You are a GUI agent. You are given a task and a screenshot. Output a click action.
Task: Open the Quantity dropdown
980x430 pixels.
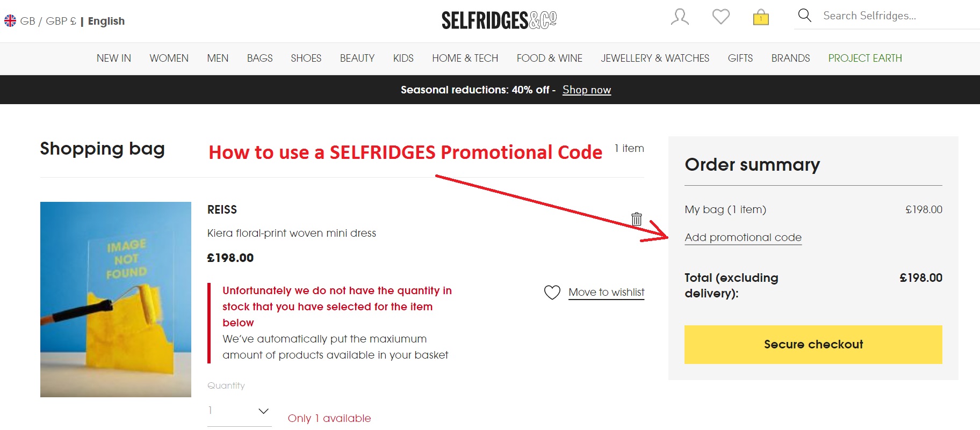tap(236, 411)
